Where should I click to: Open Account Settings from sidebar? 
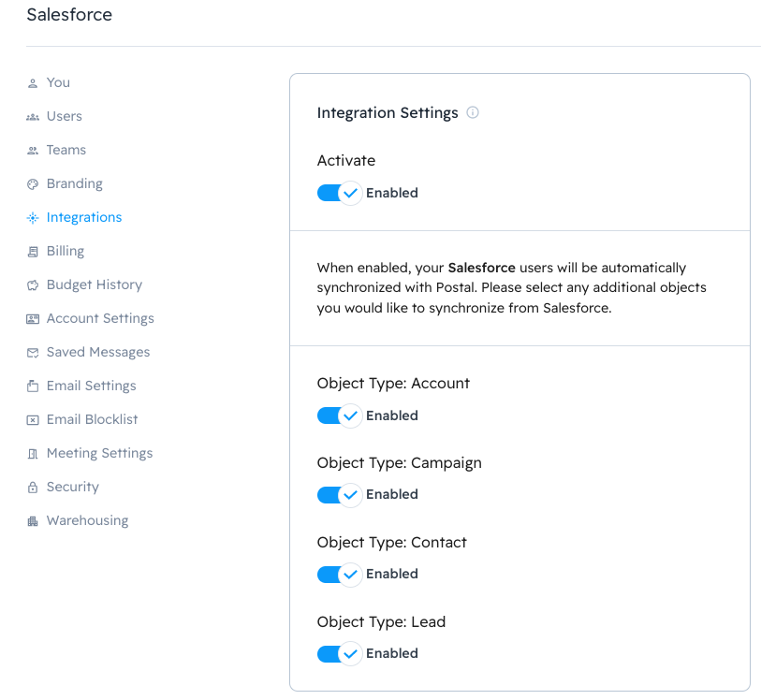[x=100, y=318]
